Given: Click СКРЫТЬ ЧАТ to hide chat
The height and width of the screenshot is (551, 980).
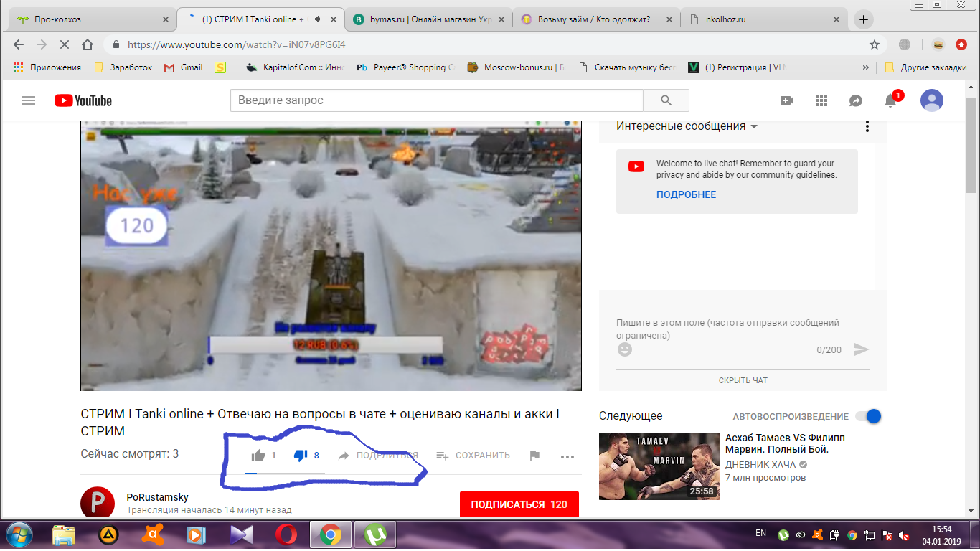Looking at the screenshot, I should pyautogui.click(x=743, y=380).
